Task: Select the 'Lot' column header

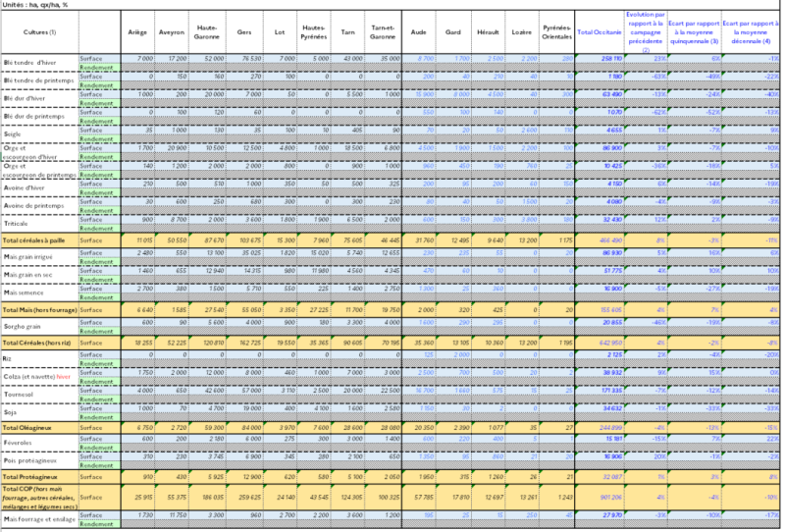Action: pos(280,32)
